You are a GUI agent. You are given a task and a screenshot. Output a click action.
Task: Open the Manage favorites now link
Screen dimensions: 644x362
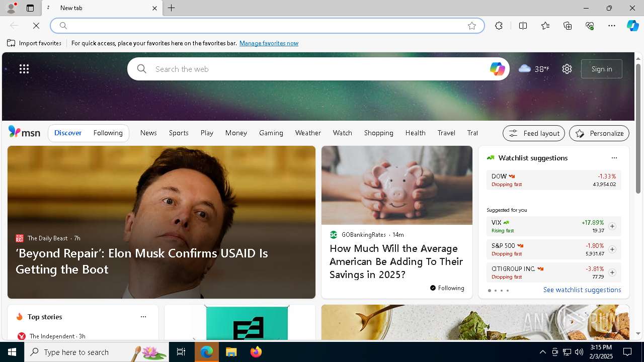tap(269, 43)
